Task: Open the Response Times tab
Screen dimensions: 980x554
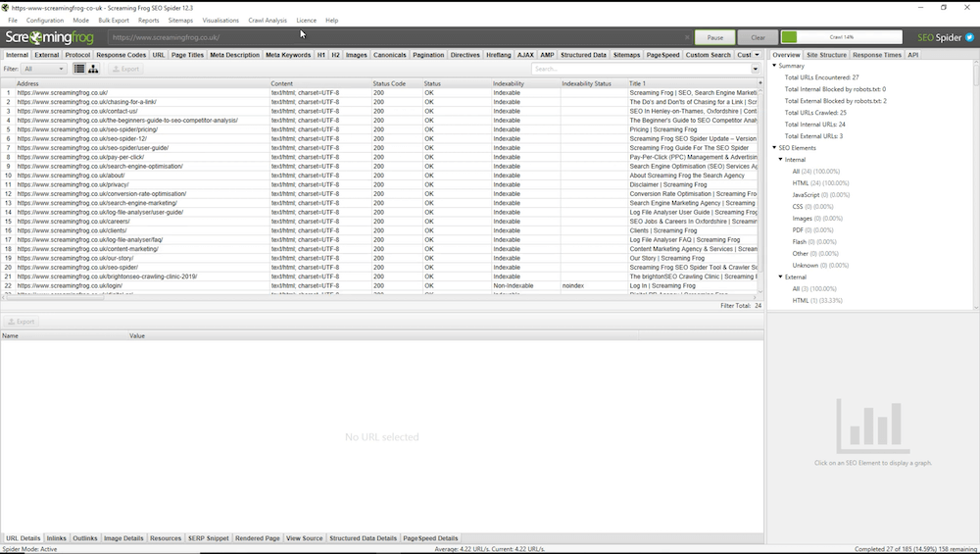Action: tap(877, 55)
